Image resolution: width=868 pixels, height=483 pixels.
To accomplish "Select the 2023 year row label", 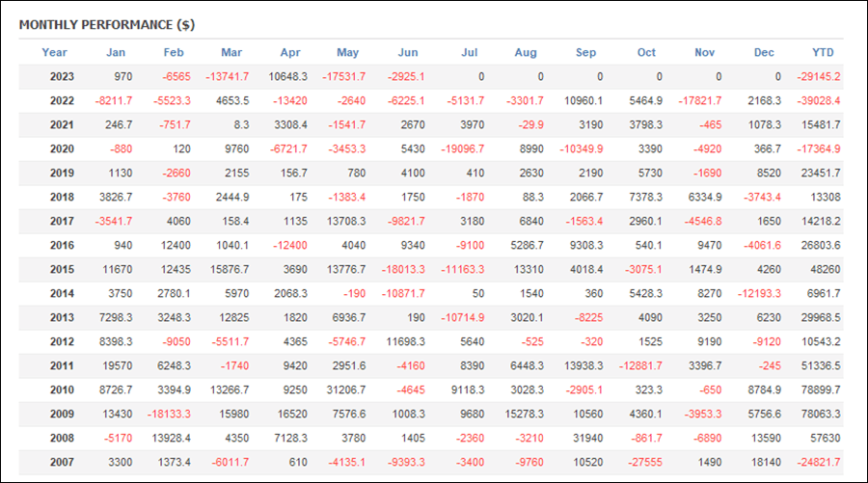I will pyautogui.click(x=62, y=77).
